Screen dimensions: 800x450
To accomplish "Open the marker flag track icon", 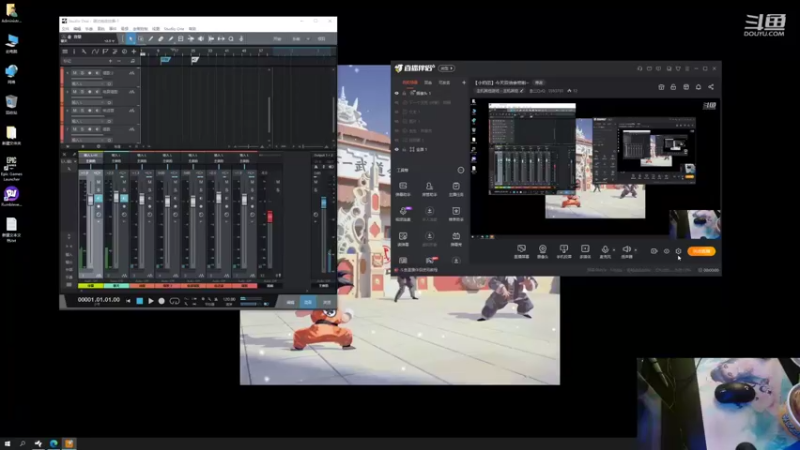I will point(105,52).
